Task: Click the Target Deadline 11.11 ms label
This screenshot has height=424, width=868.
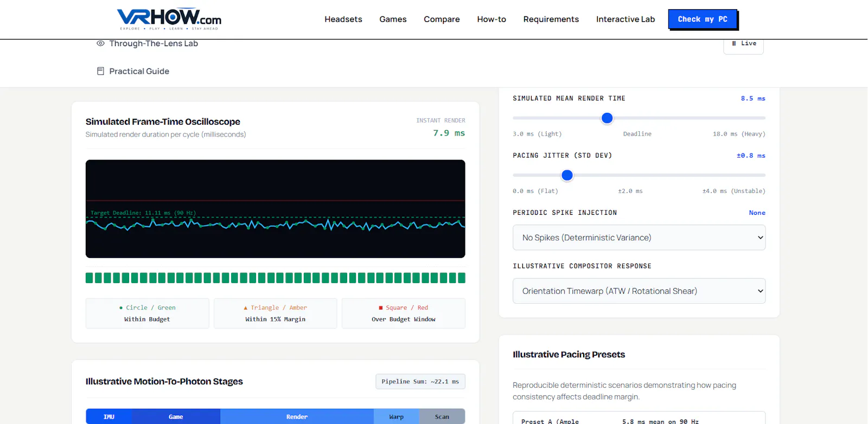Action: pos(143,213)
